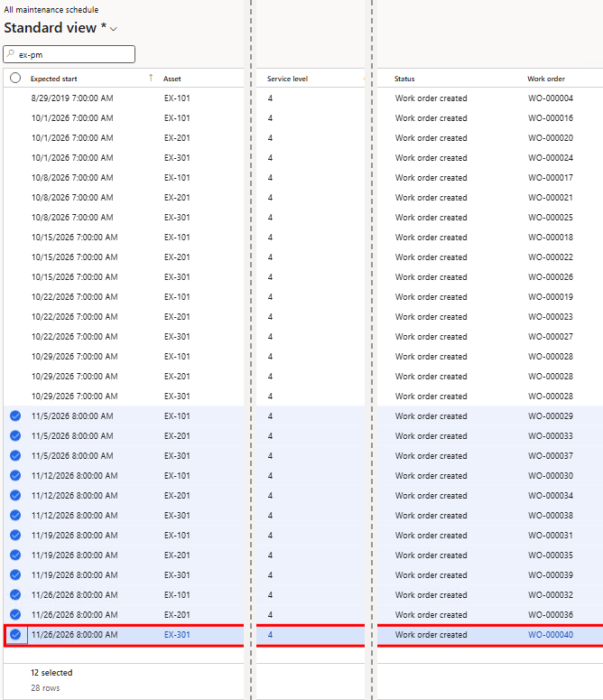Uncheck the row with work order WO-000030
The image size is (603, 700).
(x=15, y=475)
